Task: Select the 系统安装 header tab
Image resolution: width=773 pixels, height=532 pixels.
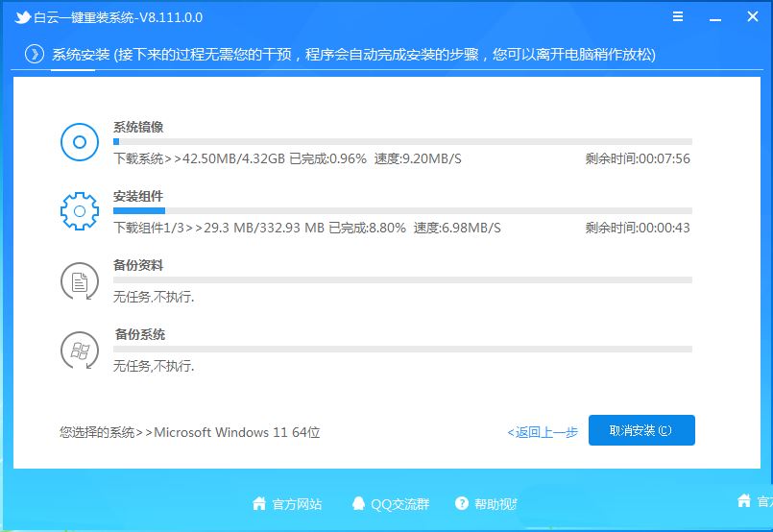Action: pyautogui.click(x=81, y=54)
